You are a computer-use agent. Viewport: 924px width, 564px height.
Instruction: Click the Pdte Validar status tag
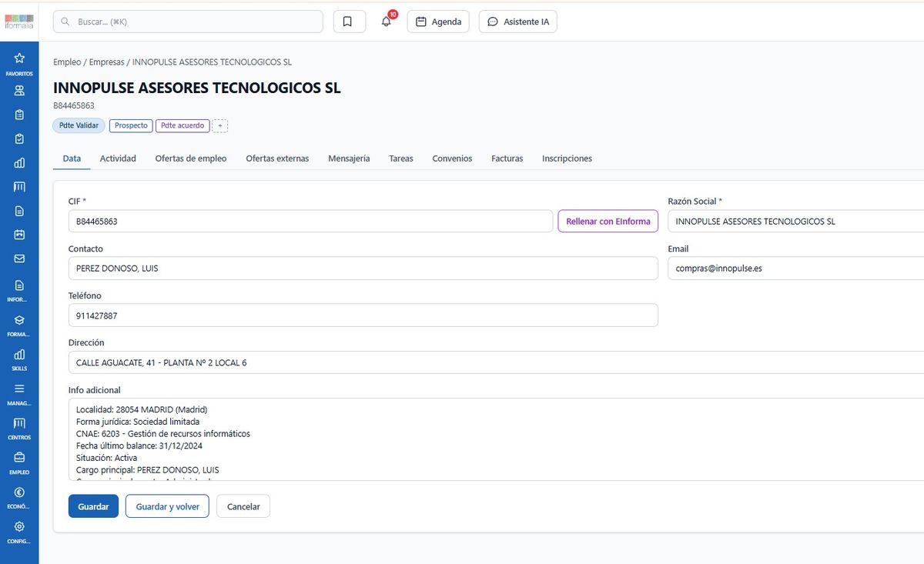click(79, 125)
